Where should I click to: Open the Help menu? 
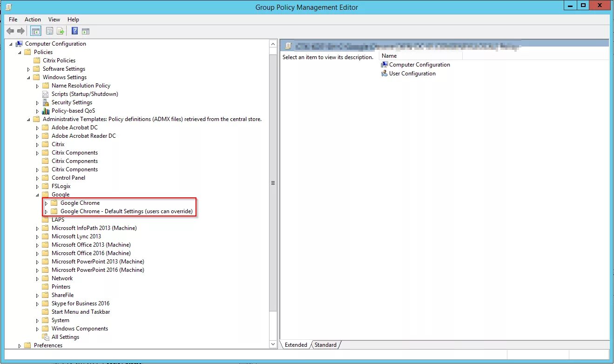click(x=73, y=20)
